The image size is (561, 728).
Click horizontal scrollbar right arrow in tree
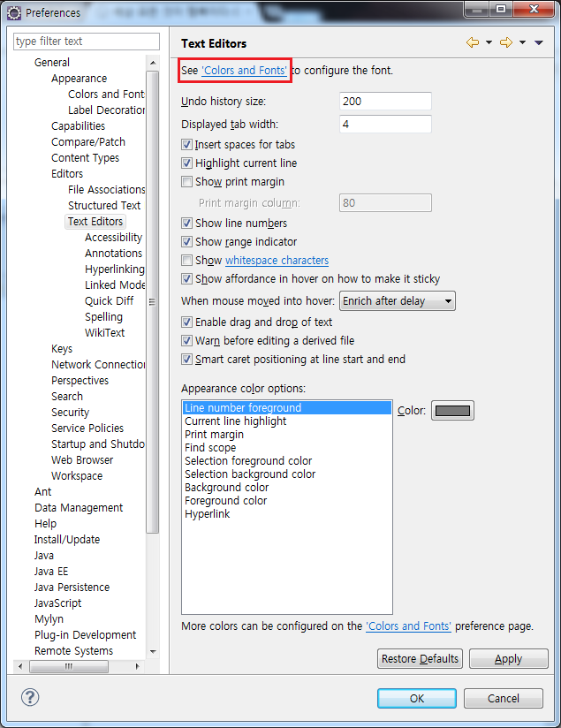point(137,666)
